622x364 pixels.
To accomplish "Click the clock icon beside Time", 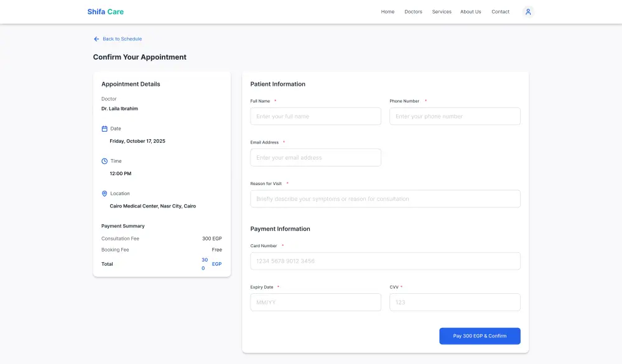I will pos(104,161).
